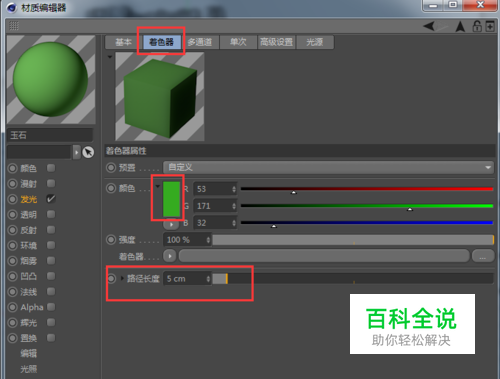
Task: Click the green sphere material preview
Action: pos(51,79)
